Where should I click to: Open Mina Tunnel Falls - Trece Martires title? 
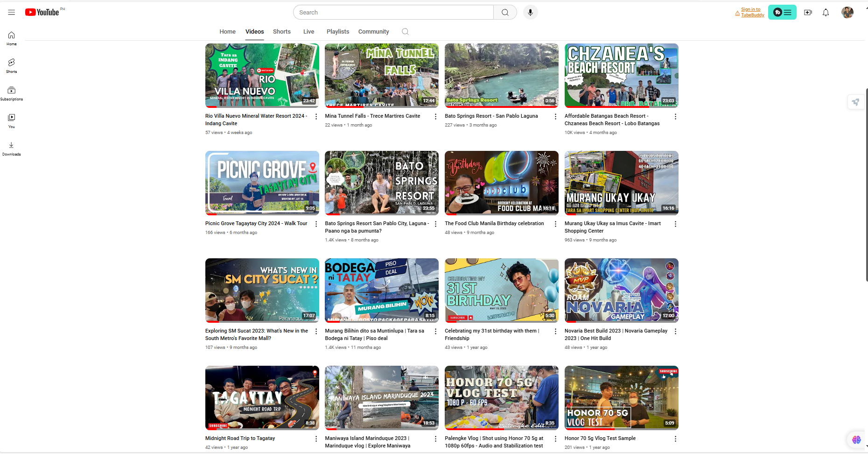click(372, 116)
